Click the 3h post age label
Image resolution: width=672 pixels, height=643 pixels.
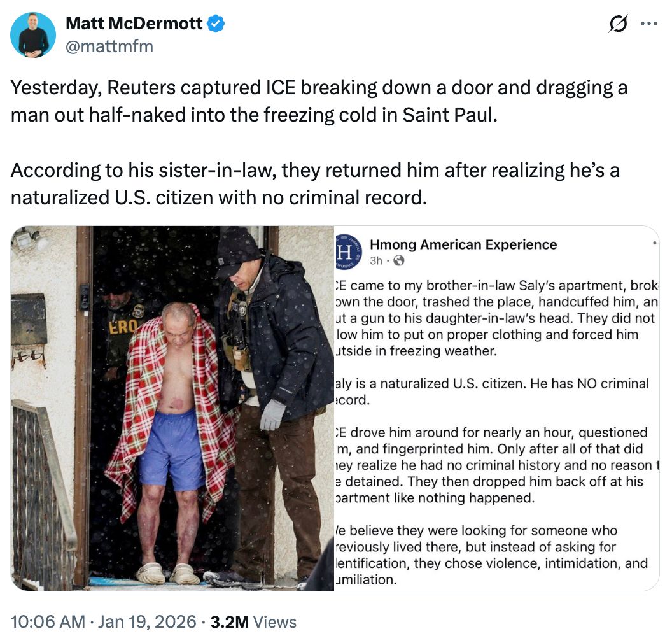376,260
